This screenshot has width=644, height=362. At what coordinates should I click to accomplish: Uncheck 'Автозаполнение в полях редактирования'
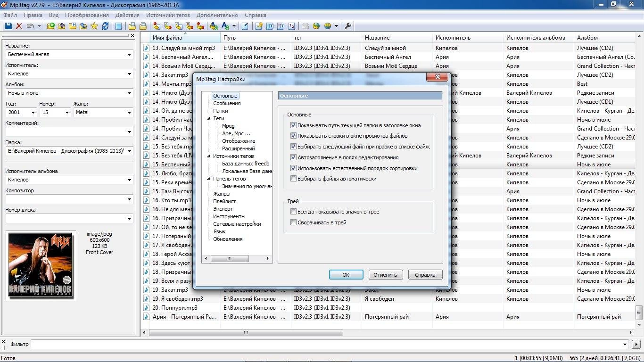(293, 157)
